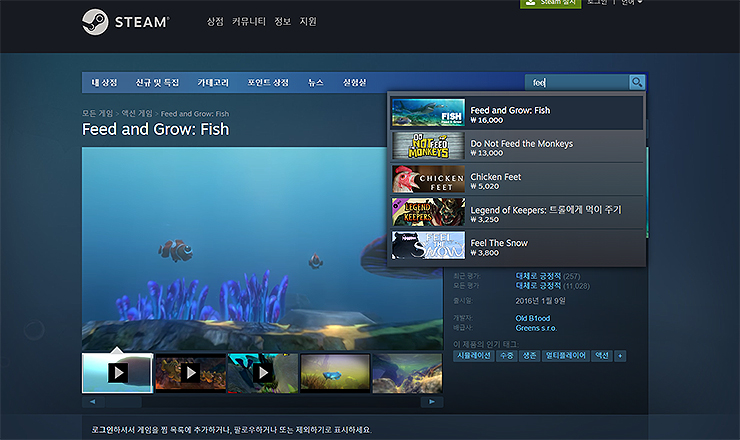Click the right arrow of thumbnail strip
740x440 pixels.
coord(432,402)
